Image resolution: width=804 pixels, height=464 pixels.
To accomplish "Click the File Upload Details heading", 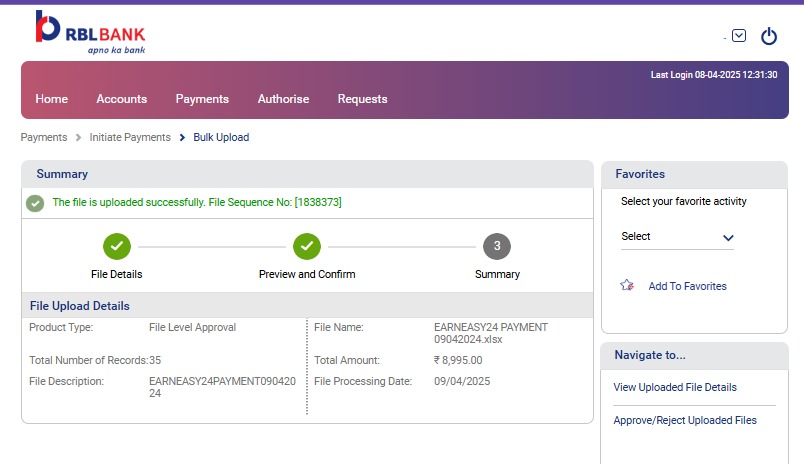I will pos(79,306).
